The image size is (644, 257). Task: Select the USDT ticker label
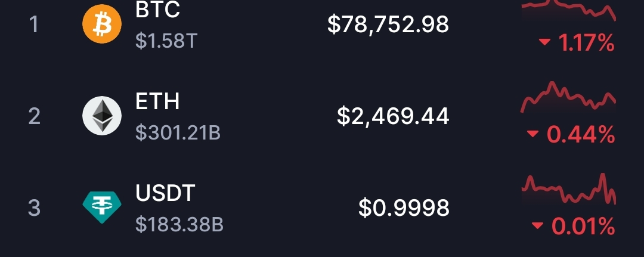tap(165, 193)
